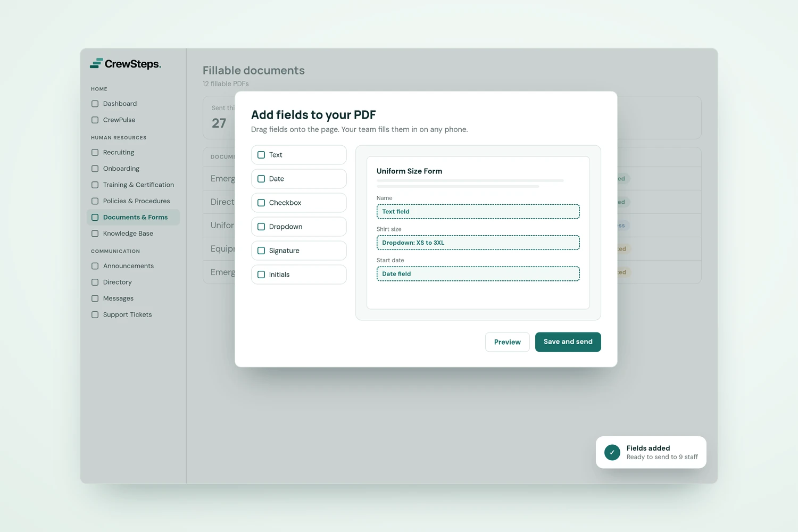Open the Knowledge Base
The height and width of the screenshot is (532, 798).
[x=133, y=234]
